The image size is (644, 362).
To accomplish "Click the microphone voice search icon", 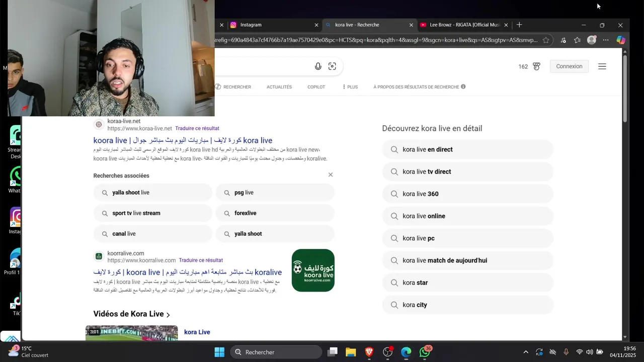I will click(x=318, y=66).
